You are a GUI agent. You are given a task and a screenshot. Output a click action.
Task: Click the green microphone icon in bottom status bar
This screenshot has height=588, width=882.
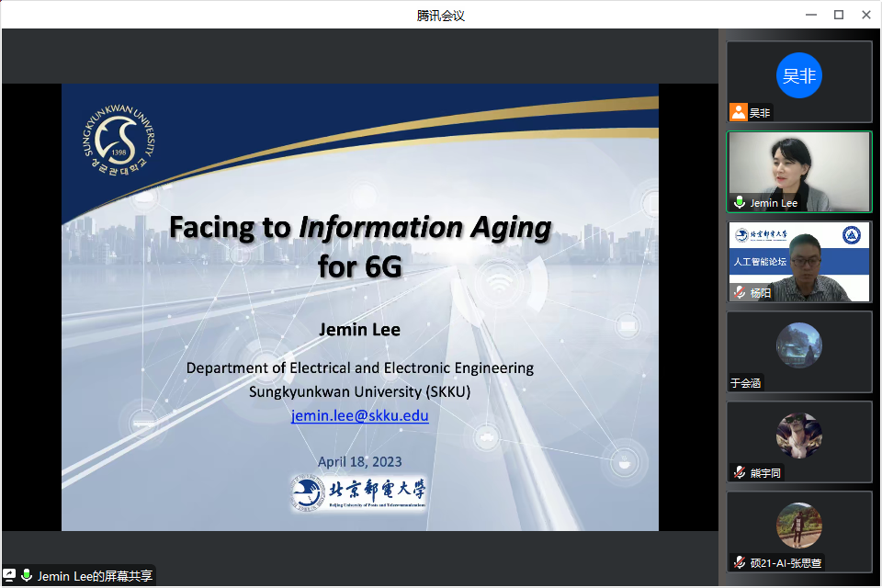(26, 576)
